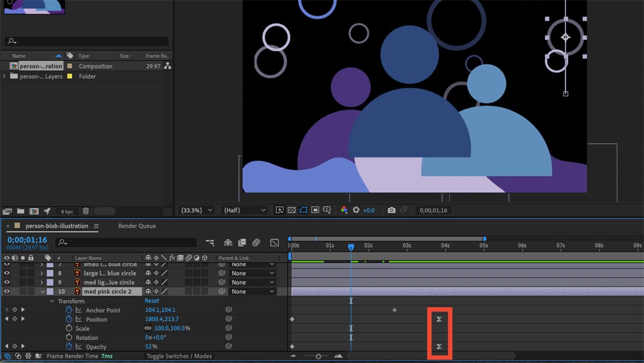
Task: Click Reset to clear Transform properties
Action: [151, 300]
